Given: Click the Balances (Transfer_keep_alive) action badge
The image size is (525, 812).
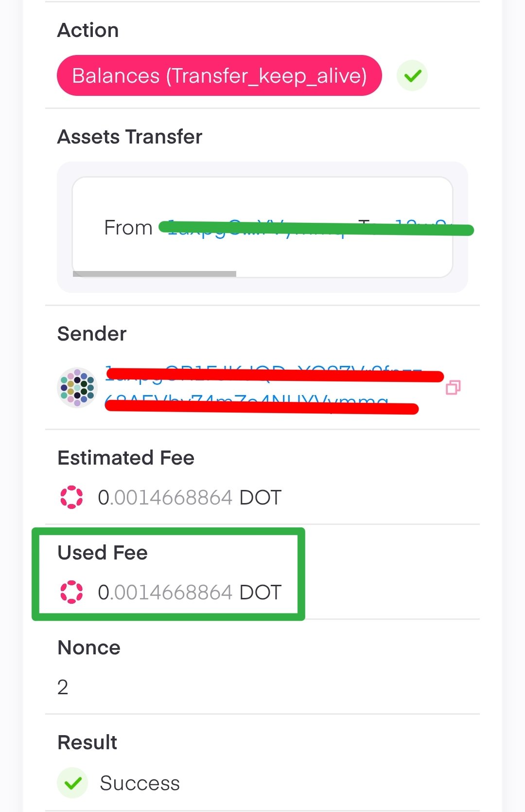Looking at the screenshot, I should 219,76.
